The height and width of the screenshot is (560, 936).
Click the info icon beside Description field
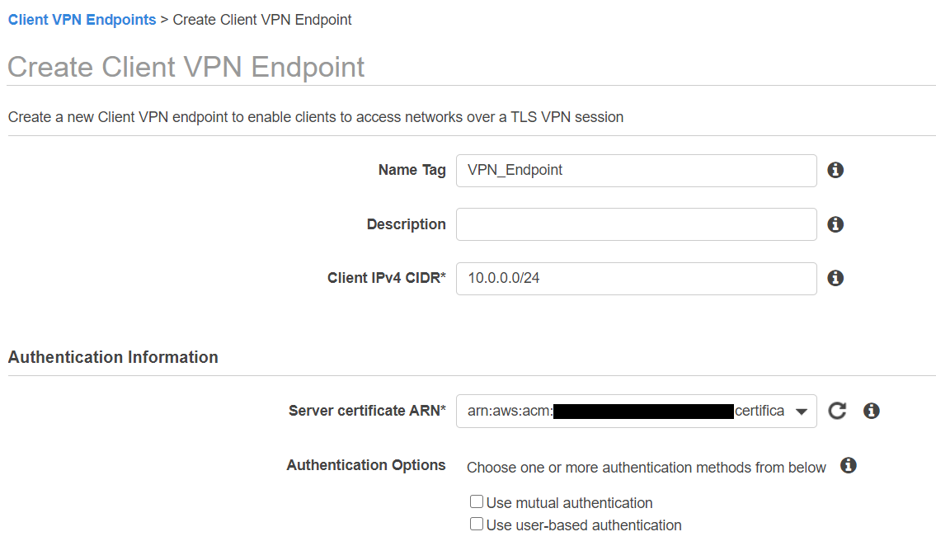[835, 224]
